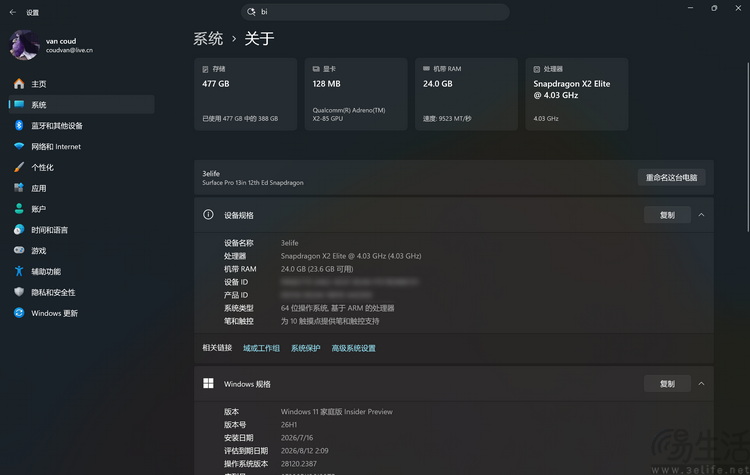Select 个性化 in the sidebar
This screenshot has width=750, height=475.
(x=81, y=167)
